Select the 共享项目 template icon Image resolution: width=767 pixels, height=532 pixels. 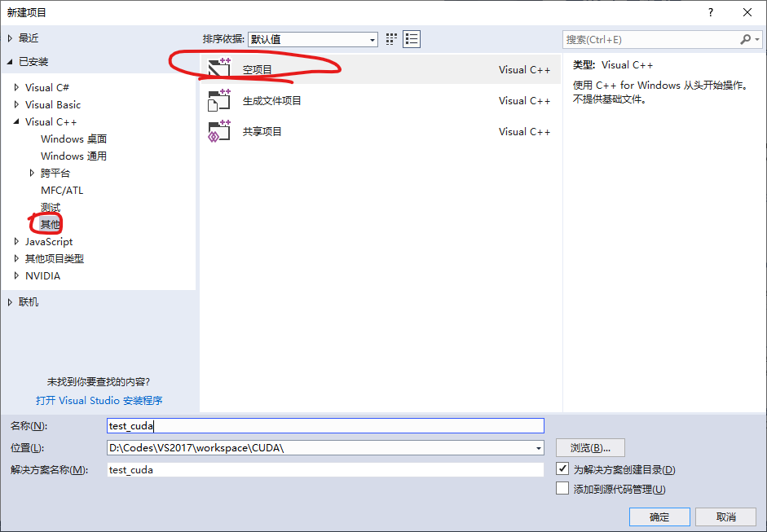[x=219, y=131]
